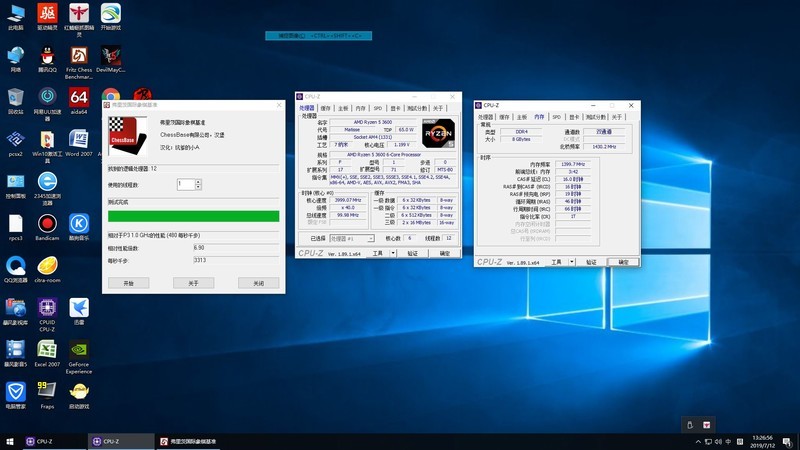Click thread count field in Fritz benchmark

tap(186, 184)
